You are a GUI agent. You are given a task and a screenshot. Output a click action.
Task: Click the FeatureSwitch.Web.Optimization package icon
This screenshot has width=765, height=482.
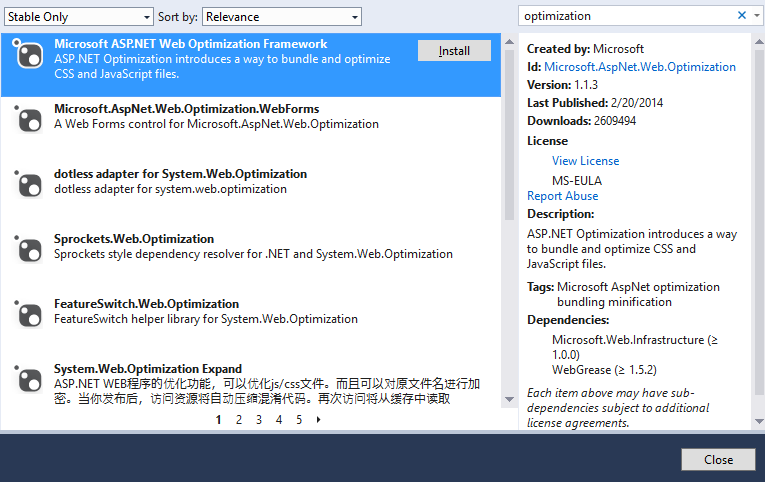[27, 313]
